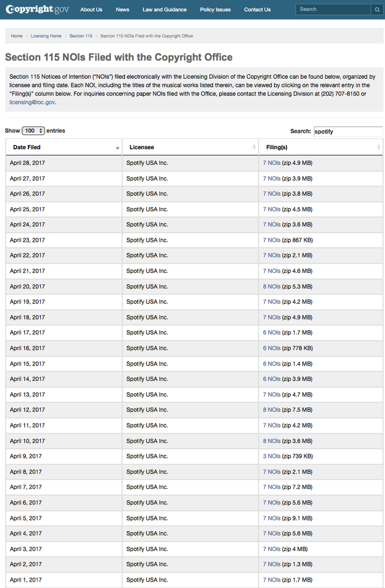This screenshot has width=385, height=588.
Task: Open 7 NOIs filing for April 11, 2017
Action: click(x=272, y=425)
